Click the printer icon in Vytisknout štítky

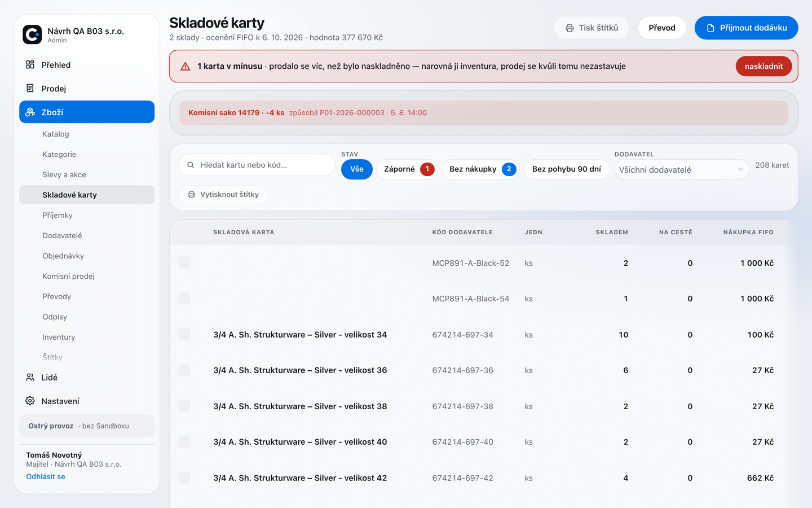tap(191, 194)
